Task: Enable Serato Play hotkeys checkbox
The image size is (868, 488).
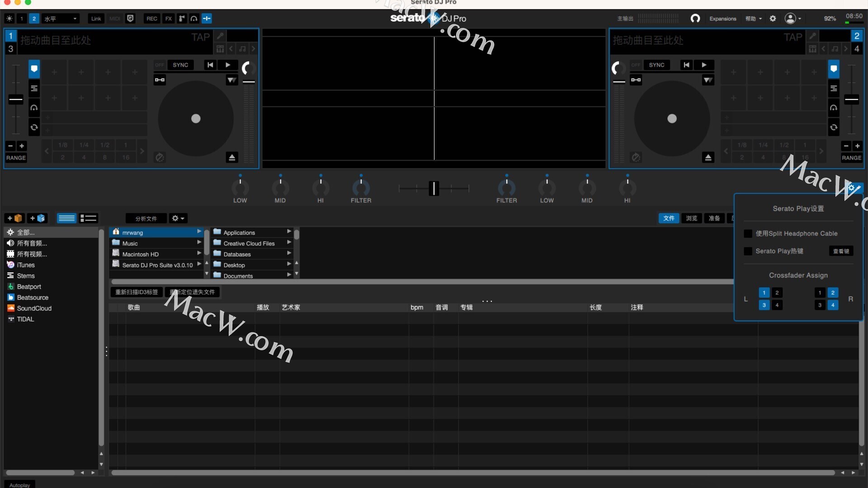Action: pyautogui.click(x=748, y=251)
